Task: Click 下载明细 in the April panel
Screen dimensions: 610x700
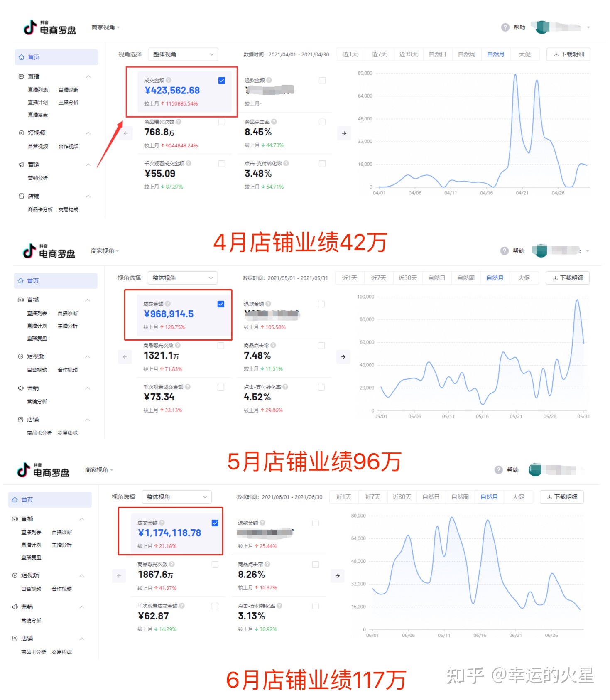Action: click(x=568, y=54)
